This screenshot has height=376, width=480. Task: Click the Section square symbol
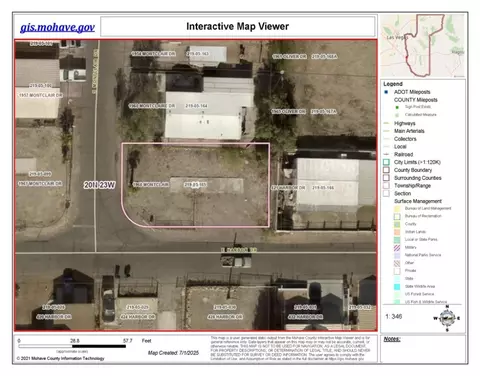coord(386,193)
